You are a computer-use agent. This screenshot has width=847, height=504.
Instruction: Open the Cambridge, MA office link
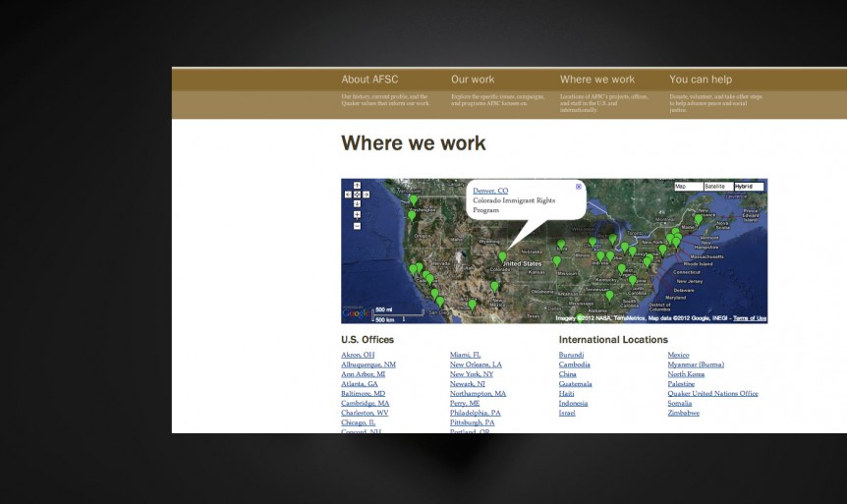point(366,403)
